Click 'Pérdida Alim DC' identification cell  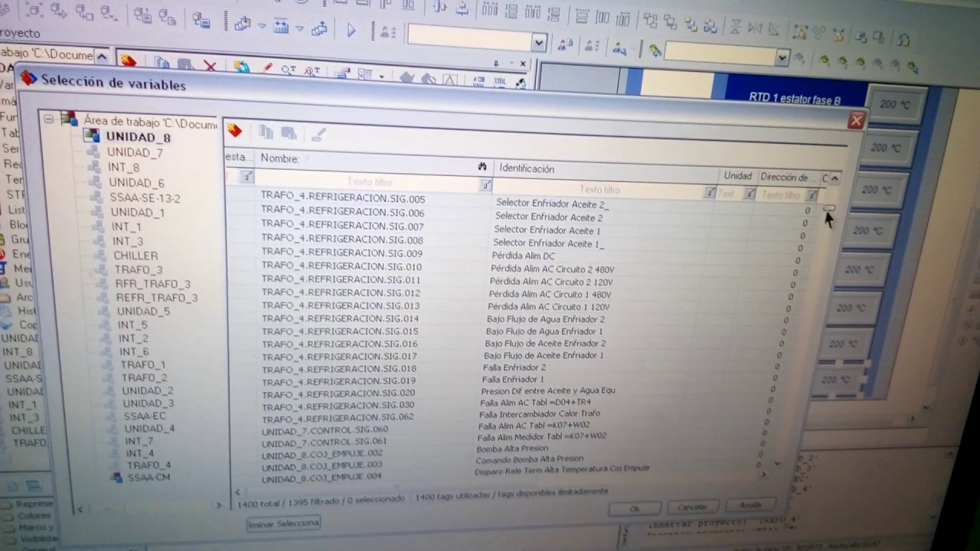[x=523, y=256]
